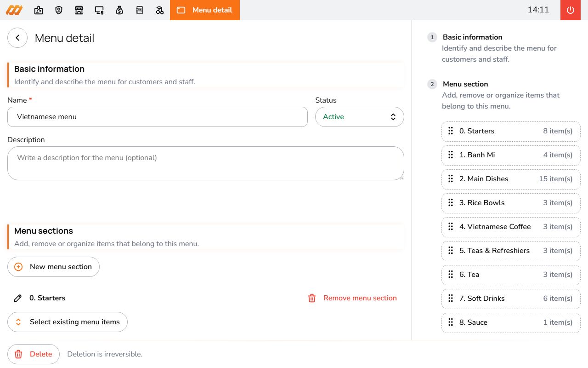The width and height of the screenshot is (588, 368).
Task: Click the orange app logo
Action: click(14, 10)
